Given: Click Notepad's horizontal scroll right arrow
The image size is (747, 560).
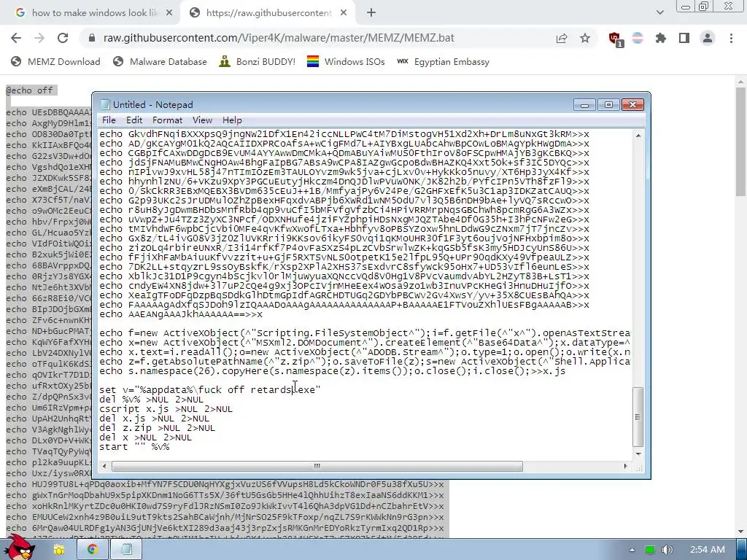Looking at the screenshot, I should pos(625,466).
